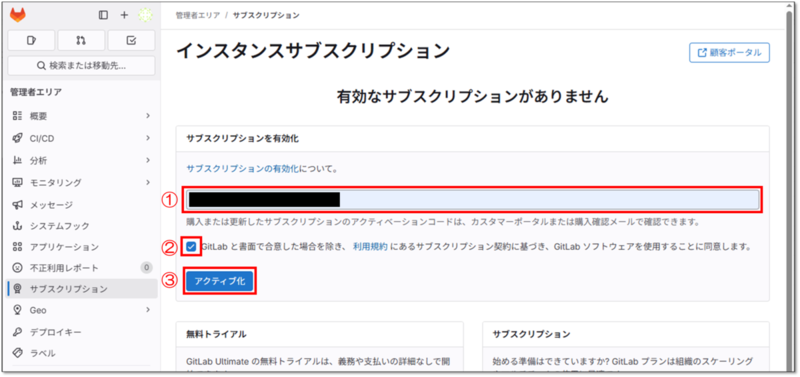
Task: Click the 不正利用レポート face icon
Action: coord(17,268)
